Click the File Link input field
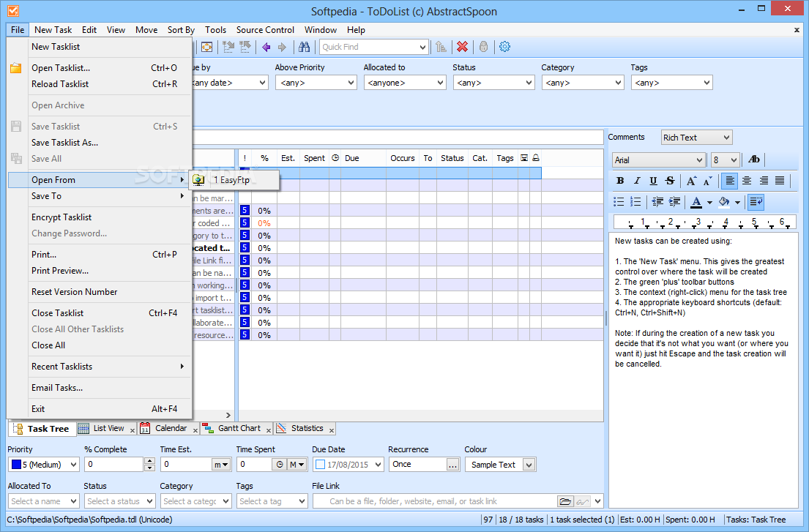 (x=436, y=501)
